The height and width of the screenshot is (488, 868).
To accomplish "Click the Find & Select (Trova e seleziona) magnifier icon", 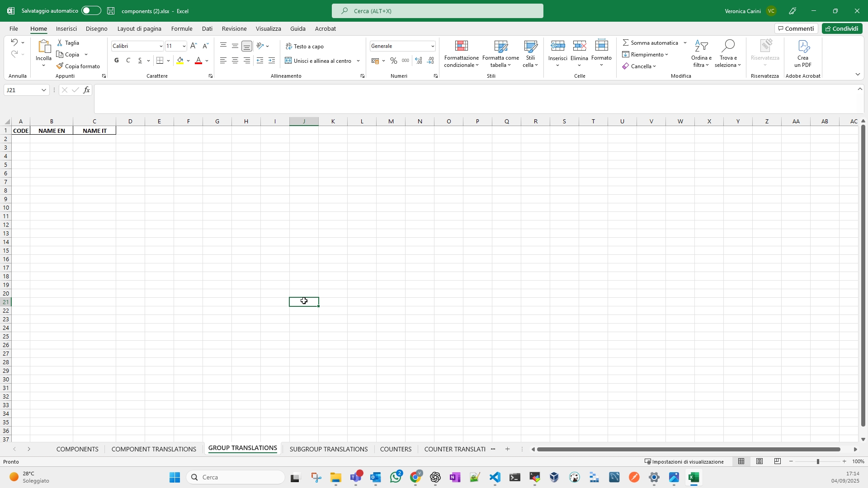I will (x=728, y=47).
